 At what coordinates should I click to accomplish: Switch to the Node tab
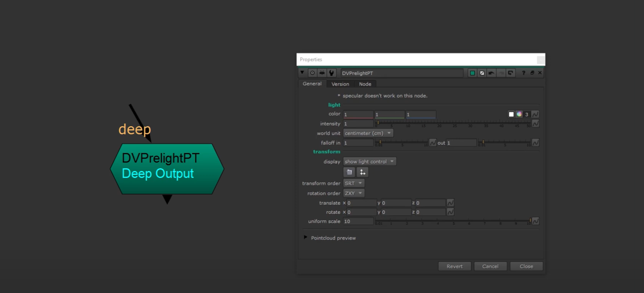(365, 84)
